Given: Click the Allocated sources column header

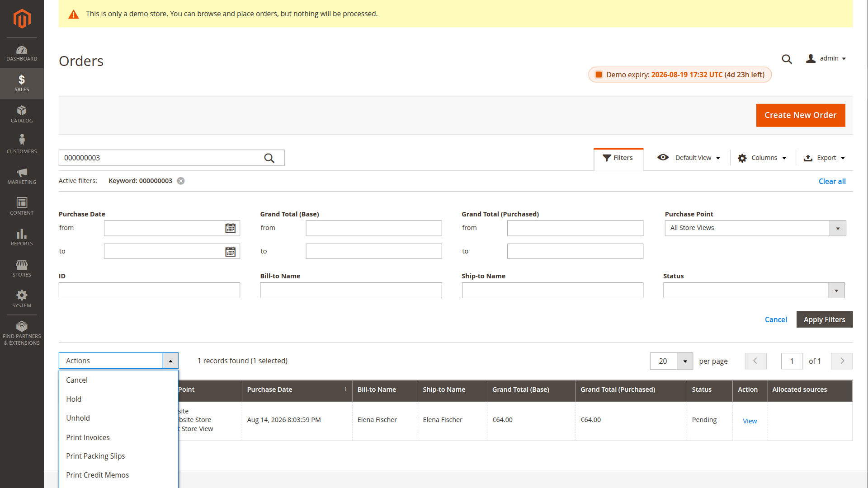Looking at the screenshot, I should click(x=810, y=389).
